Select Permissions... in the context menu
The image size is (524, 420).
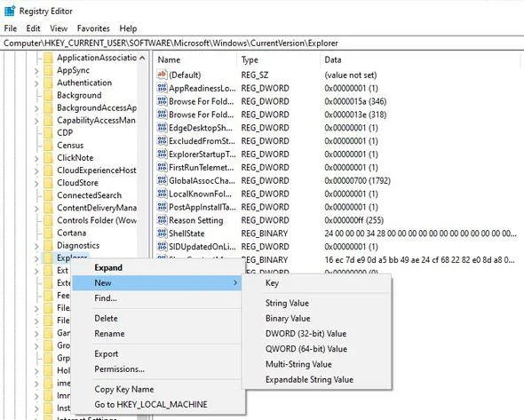click(119, 368)
